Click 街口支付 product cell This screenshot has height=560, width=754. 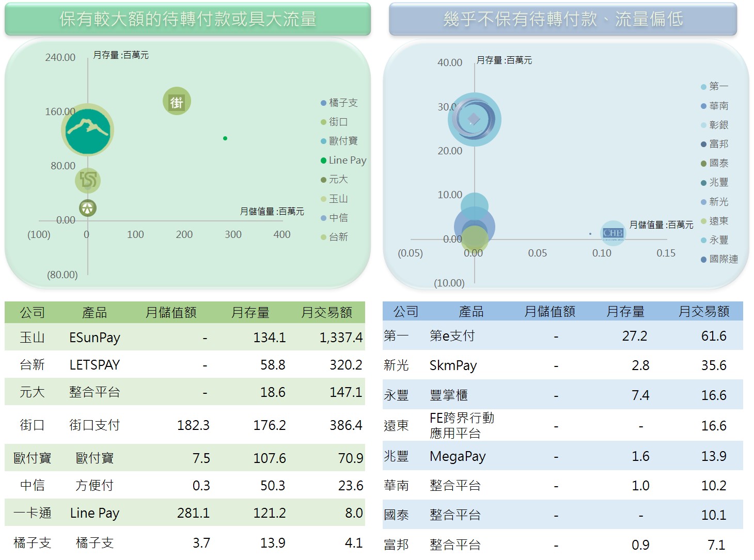(95, 425)
